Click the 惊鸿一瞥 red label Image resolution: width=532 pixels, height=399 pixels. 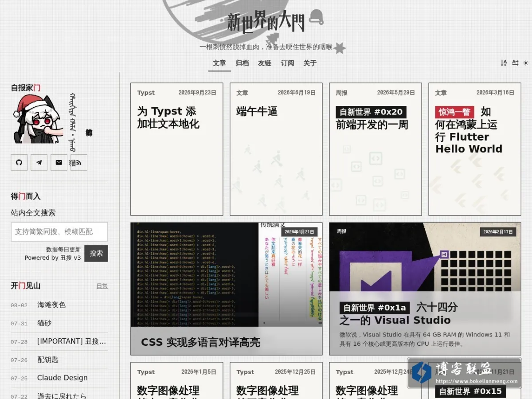tap(454, 112)
